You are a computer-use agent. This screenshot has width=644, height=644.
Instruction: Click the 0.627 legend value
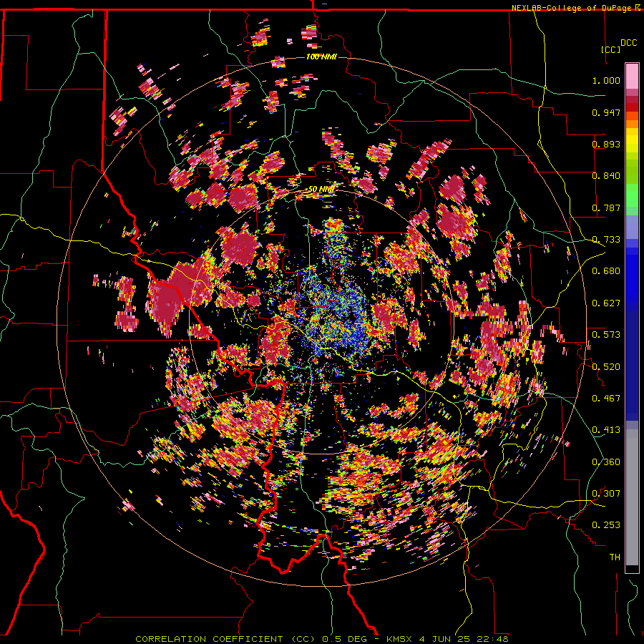[x=606, y=303]
